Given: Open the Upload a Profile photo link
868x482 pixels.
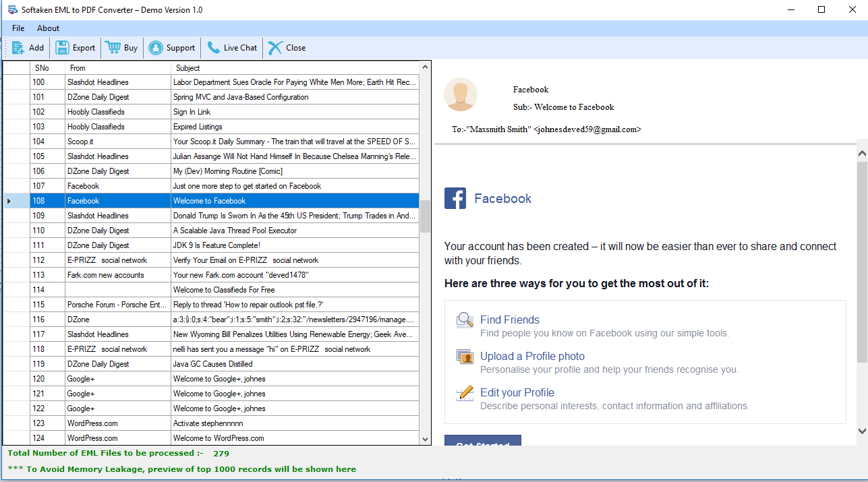Looking at the screenshot, I should point(532,357).
